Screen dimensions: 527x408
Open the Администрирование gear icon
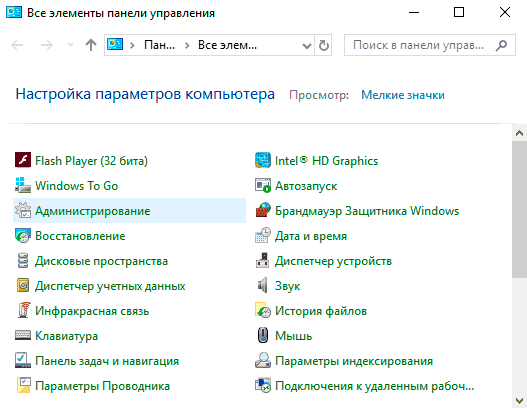click(x=23, y=210)
